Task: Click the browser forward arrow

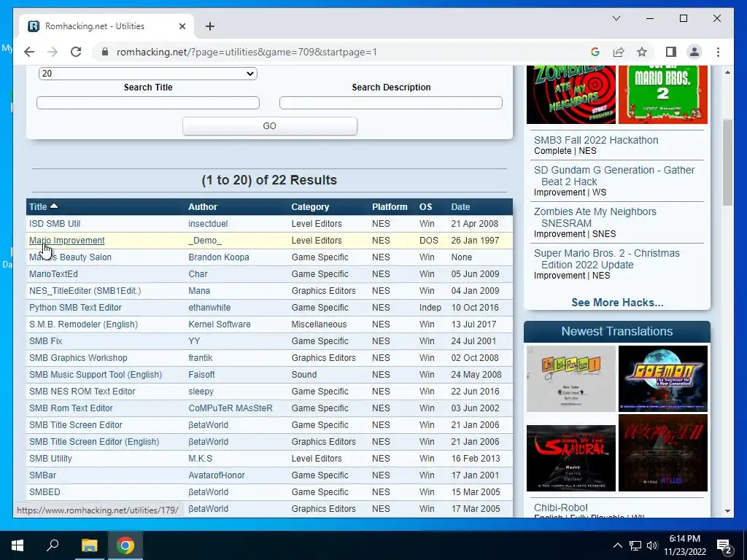Action: click(x=53, y=52)
